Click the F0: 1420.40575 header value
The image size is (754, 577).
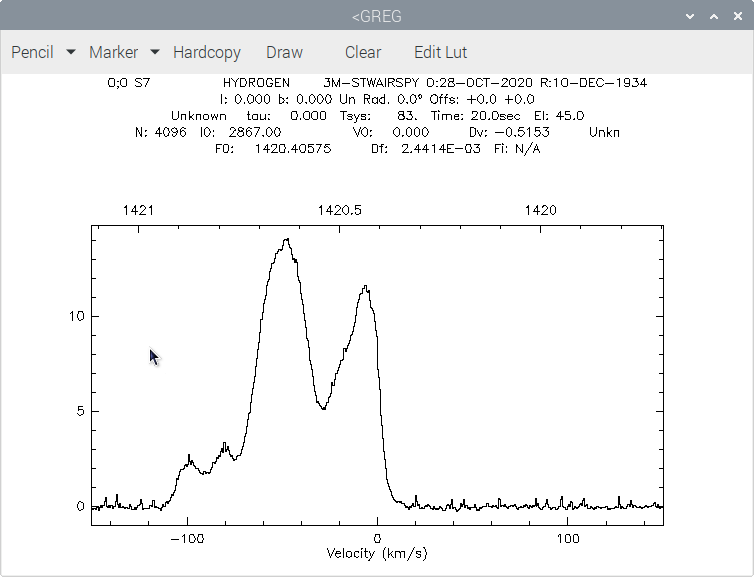click(x=273, y=149)
